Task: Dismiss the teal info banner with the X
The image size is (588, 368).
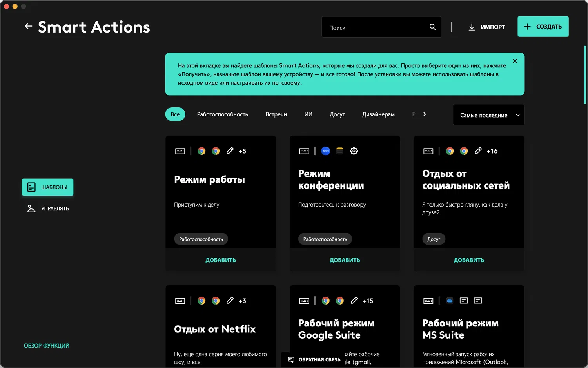Action: click(515, 61)
